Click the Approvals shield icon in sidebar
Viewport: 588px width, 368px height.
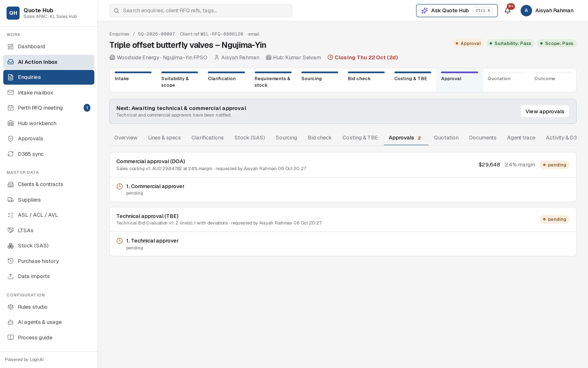point(11,138)
